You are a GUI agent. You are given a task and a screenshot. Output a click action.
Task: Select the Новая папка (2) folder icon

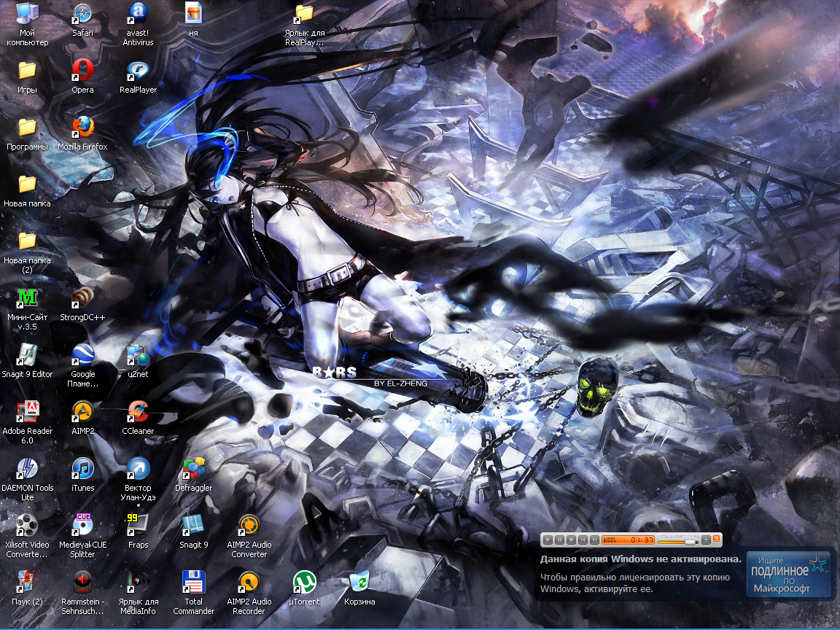point(27,252)
